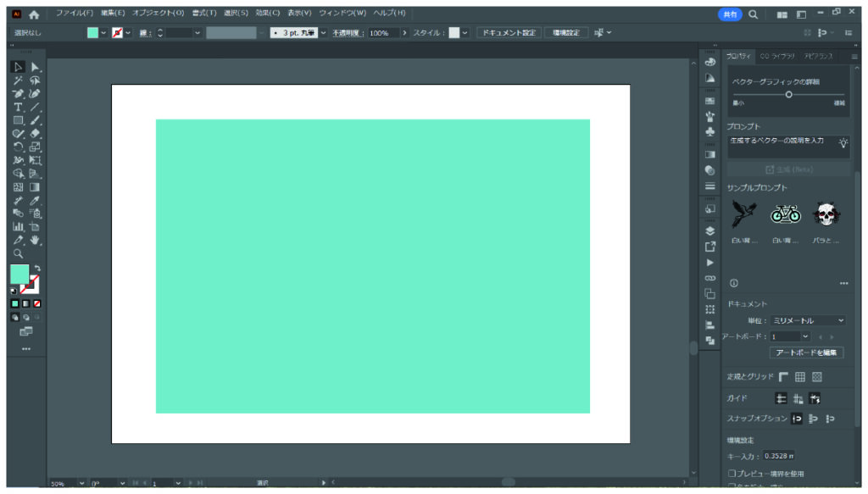Open the ファイル(F) menu
The height and width of the screenshot is (494, 868).
pos(75,13)
